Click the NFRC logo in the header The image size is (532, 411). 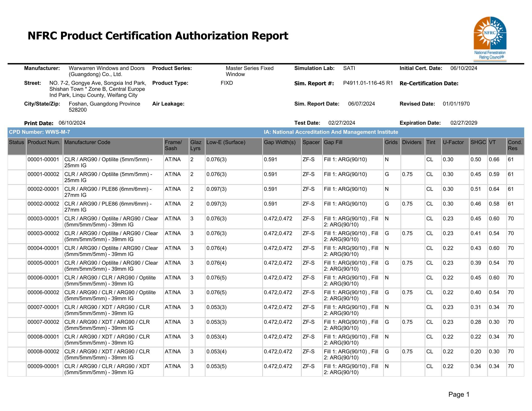[x=490, y=39]
